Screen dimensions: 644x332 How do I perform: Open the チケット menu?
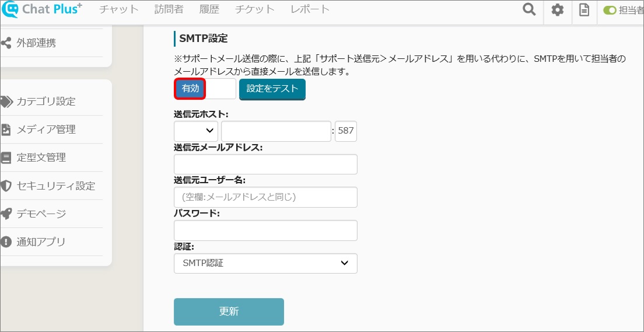pos(255,9)
